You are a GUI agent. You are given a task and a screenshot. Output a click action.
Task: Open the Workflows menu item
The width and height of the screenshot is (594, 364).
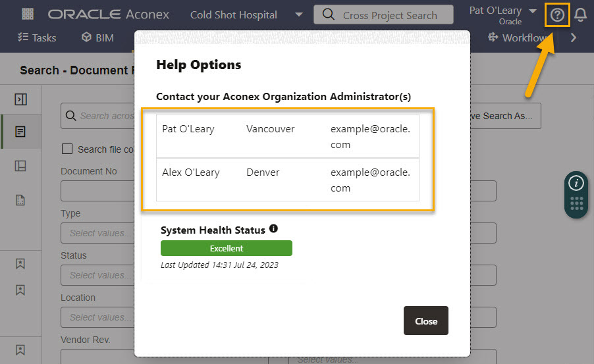518,38
